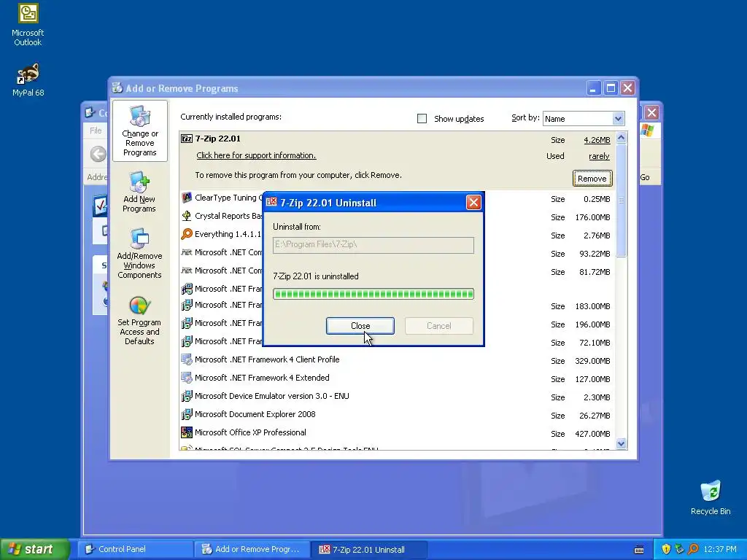
Task: Click the Microsoft Office XP Professional icon
Action: coord(187,432)
